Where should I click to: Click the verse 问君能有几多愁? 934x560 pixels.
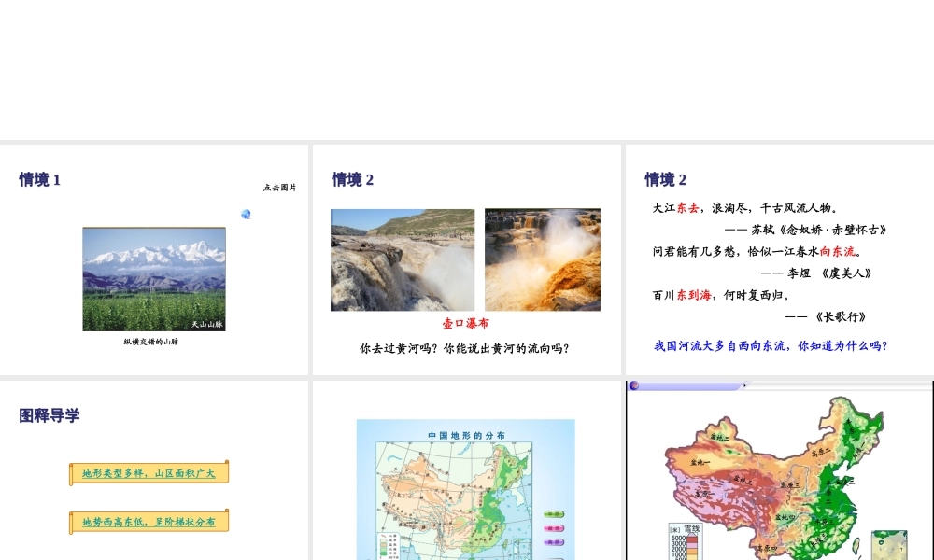(x=694, y=251)
